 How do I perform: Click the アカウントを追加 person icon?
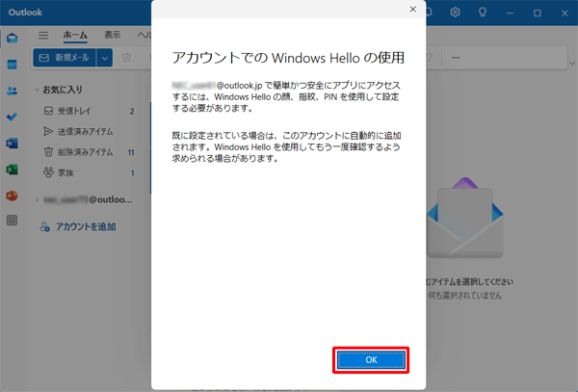(44, 226)
